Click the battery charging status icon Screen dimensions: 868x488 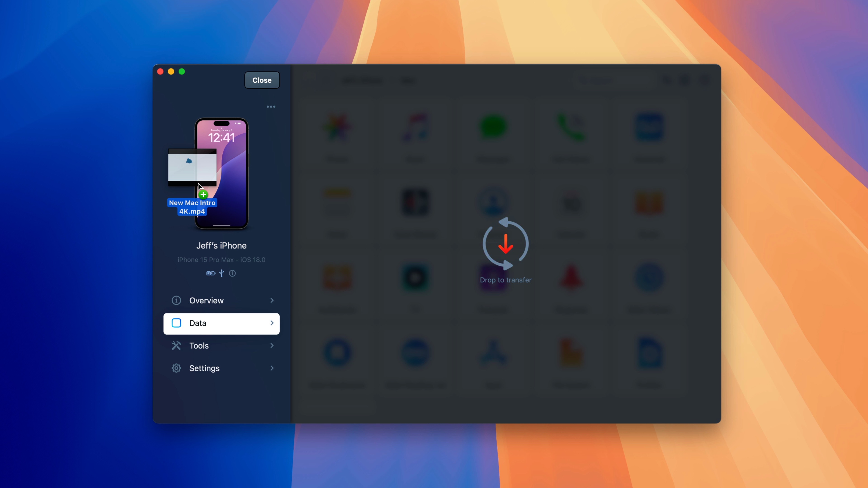point(211,273)
